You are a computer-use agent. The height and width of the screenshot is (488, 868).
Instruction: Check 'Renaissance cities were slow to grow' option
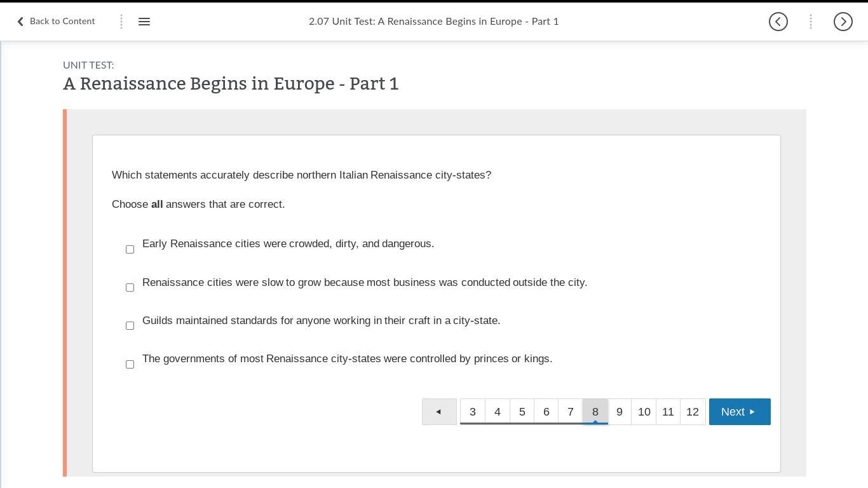130,287
